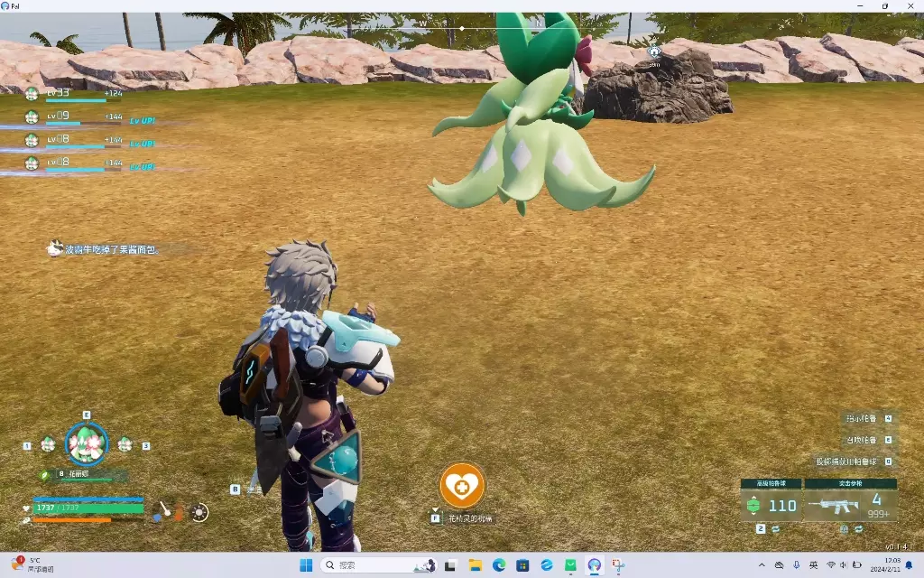Click the 突击步枪 weapon label

point(850,483)
